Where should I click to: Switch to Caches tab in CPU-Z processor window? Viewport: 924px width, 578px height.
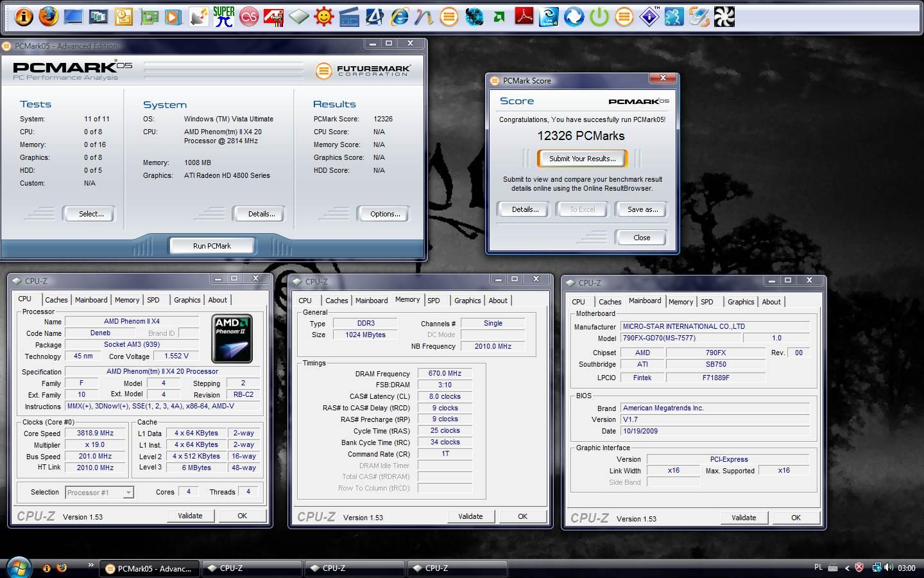coord(56,300)
